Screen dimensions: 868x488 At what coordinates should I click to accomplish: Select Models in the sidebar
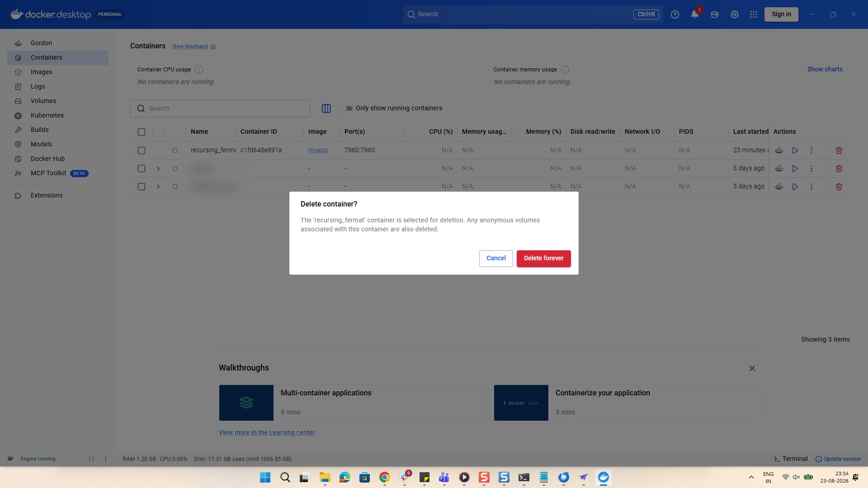[x=58, y=144]
